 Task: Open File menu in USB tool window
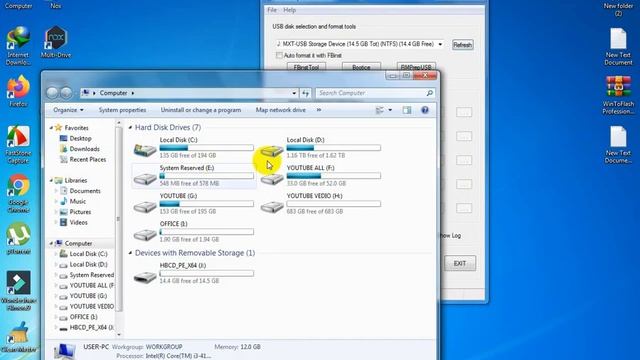click(272, 10)
